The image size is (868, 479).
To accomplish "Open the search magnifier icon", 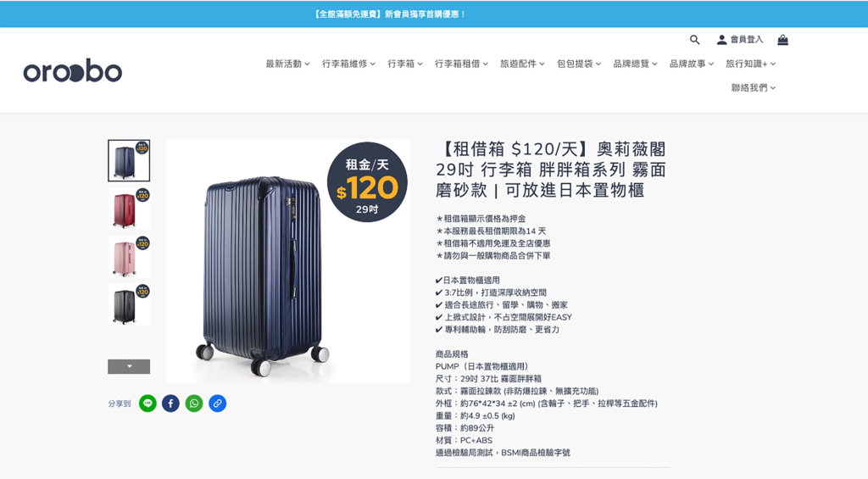I will coord(694,40).
